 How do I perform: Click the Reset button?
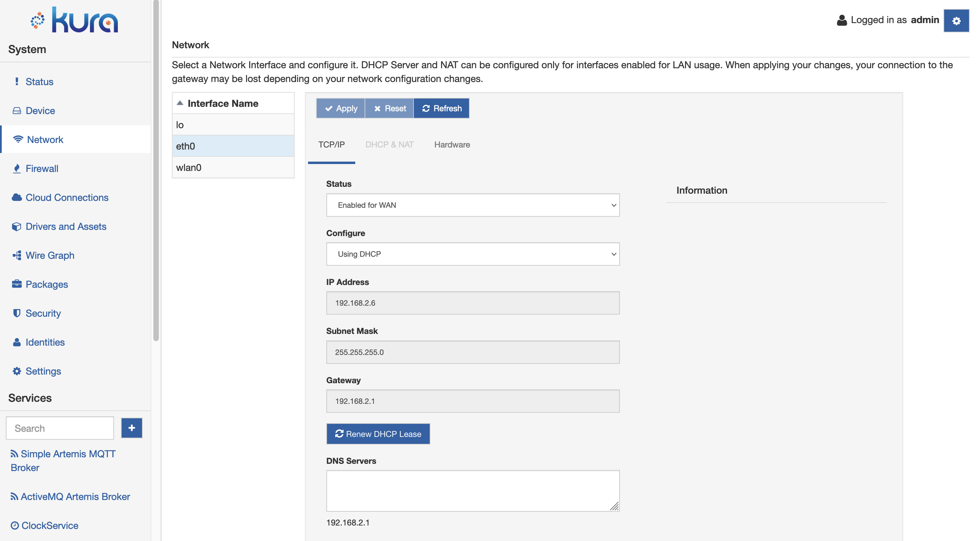[x=389, y=108]
